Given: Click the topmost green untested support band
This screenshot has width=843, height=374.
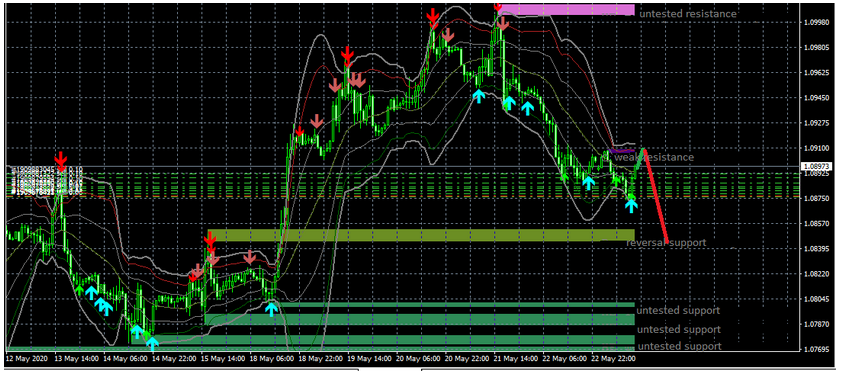Looking at the screenshot, I should [454, 305].
